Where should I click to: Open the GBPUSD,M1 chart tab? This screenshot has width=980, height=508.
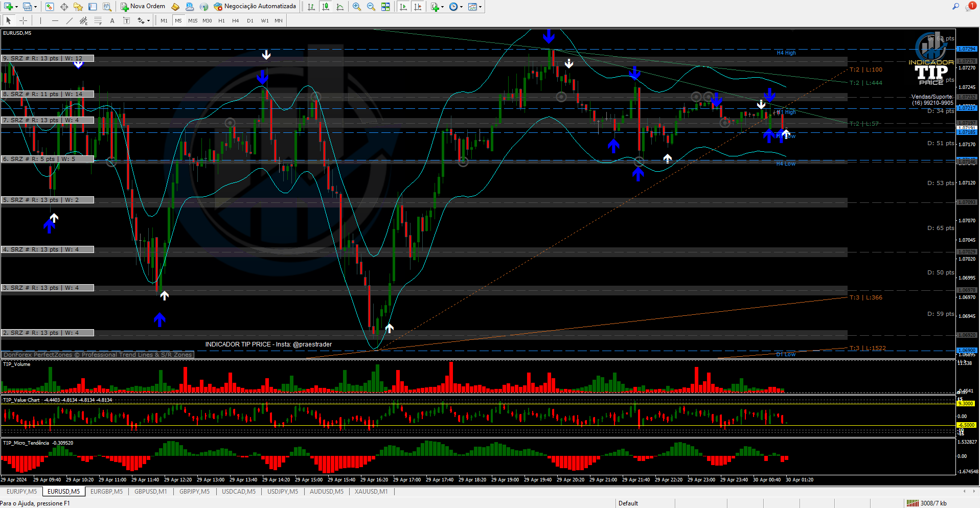pyautogui.click(x=150, y=492)
